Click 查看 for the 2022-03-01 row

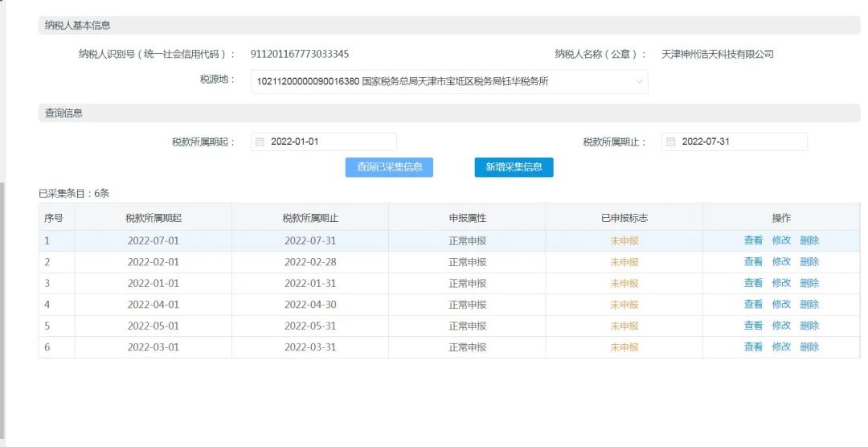pos(753,347)
